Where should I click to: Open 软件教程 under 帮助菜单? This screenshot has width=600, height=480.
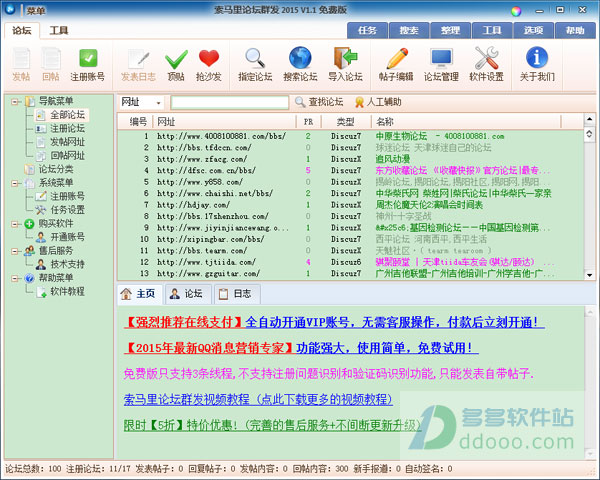pos(61,291)
